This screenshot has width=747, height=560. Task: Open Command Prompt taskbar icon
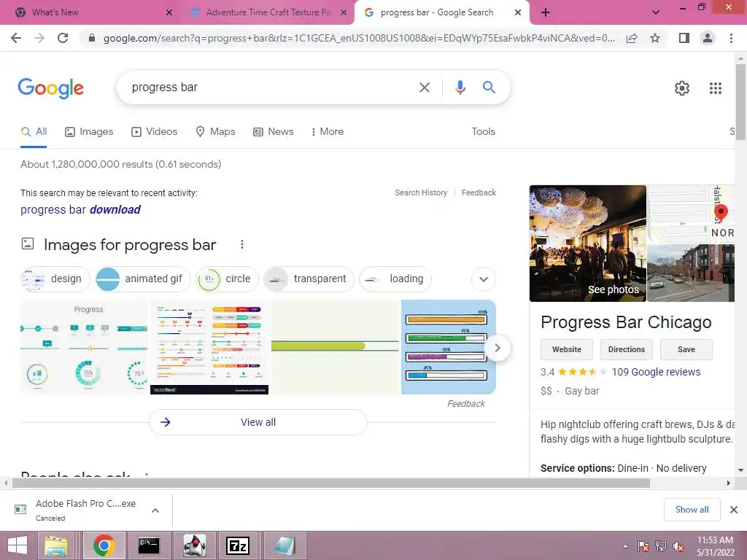149,545
